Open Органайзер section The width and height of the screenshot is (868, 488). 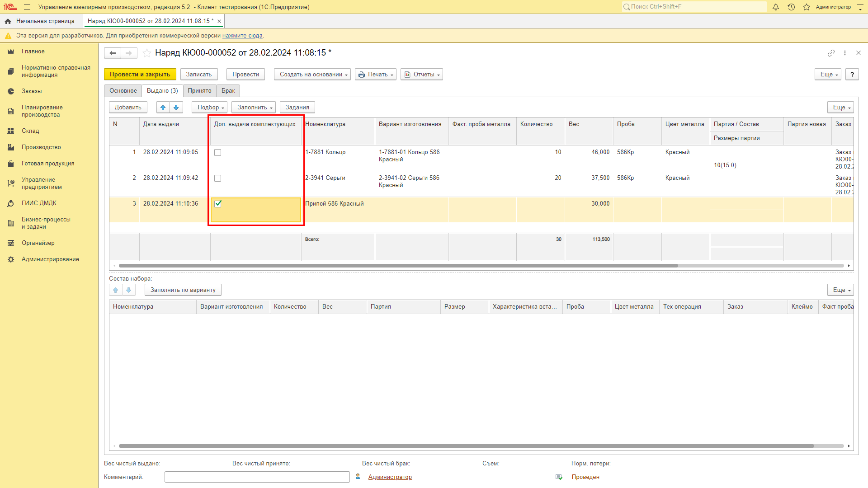pos(38,243)
